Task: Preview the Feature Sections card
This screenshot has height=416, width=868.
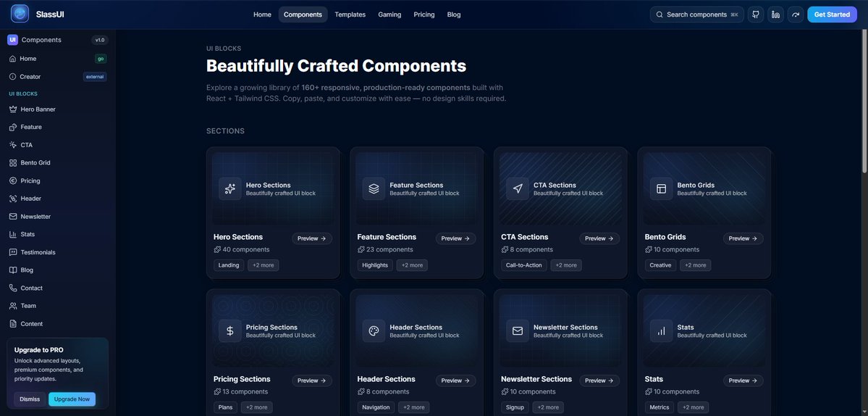Action: (455, 238)
